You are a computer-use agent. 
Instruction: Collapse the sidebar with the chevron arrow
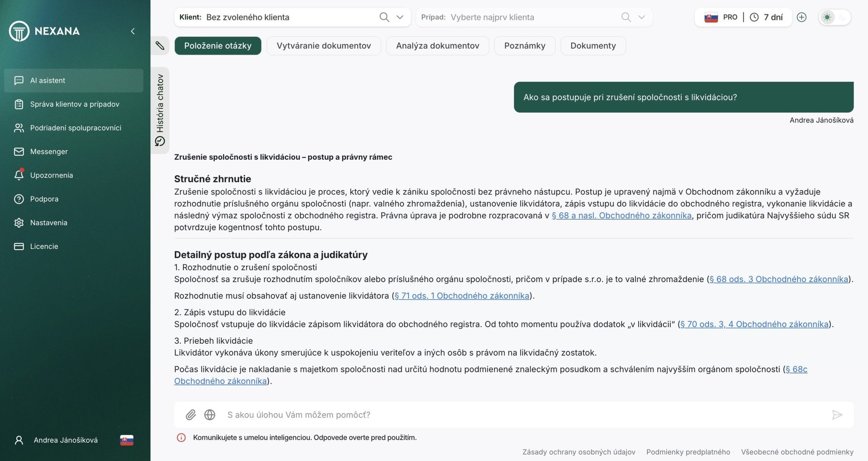tap(133, 31)
